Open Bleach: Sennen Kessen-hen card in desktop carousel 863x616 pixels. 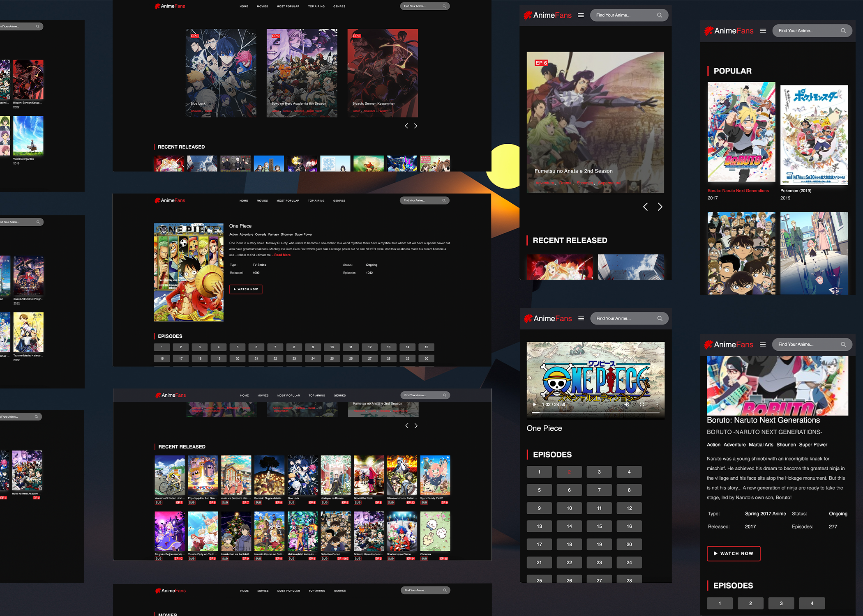pyautogui.click(x=383, y=73)
